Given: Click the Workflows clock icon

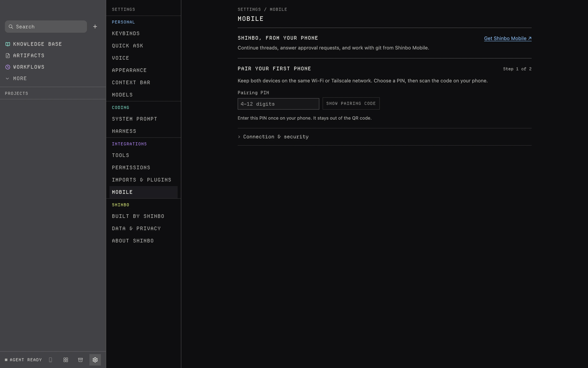Looking at the screenshot, I should coord(8,67).
